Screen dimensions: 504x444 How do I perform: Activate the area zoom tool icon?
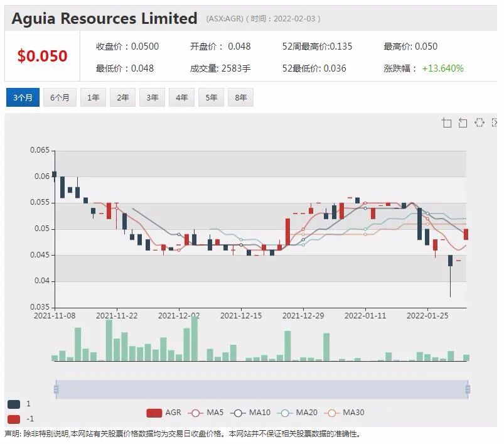[x=447, y=122]
